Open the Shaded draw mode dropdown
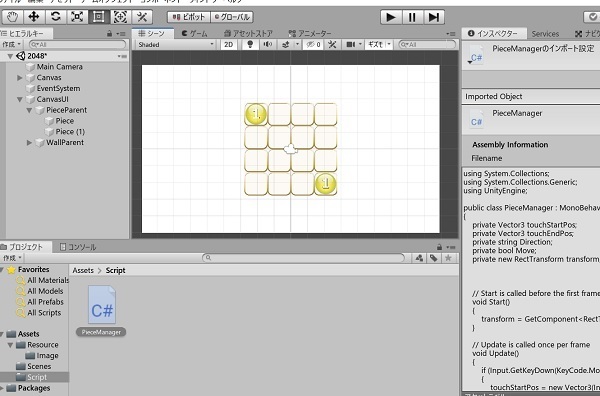The height and width of the screenshot is (396, 600). click(x=175, y=45)
